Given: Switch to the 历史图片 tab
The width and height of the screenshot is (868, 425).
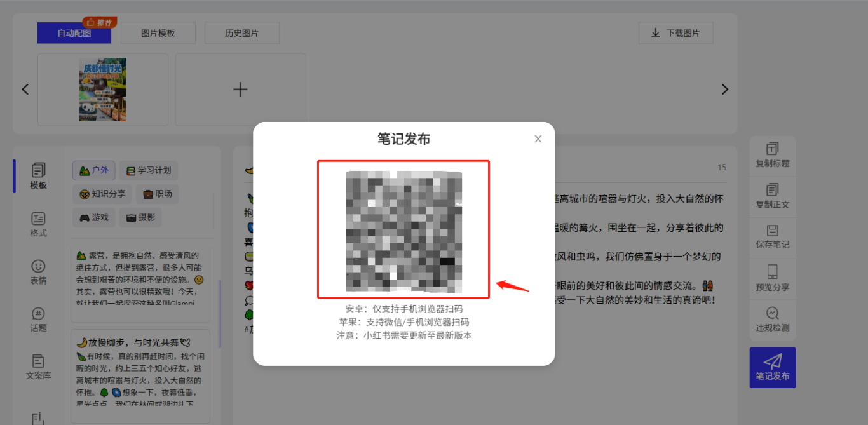Looking at the screenshot, I should pyautogui.click(x=241, y=33).
